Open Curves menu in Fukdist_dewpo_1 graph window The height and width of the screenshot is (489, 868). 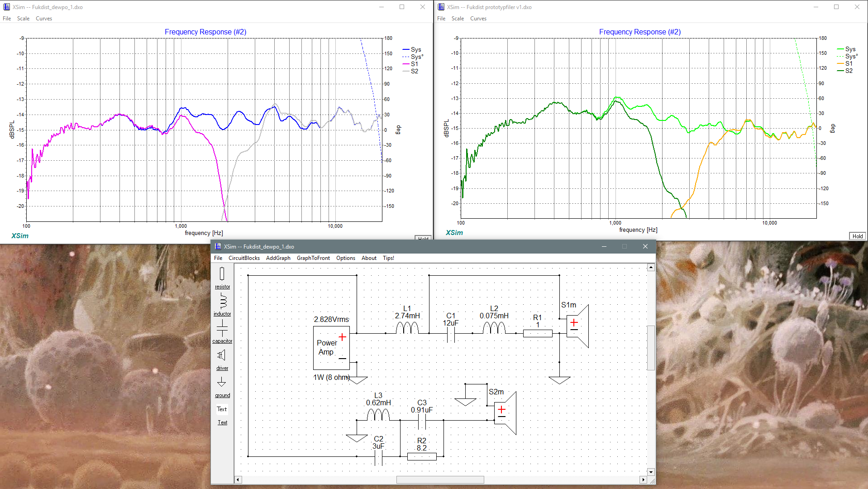pyautogui.click(x=44, y=19)
